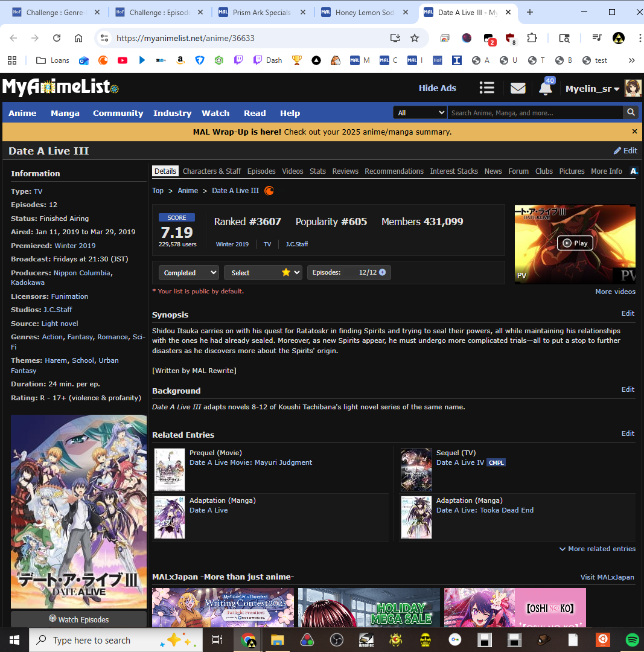Switch to the Episodes tab
Image resolution: width=644 pixels, height=652 pixels.
(x=261, y=171)
